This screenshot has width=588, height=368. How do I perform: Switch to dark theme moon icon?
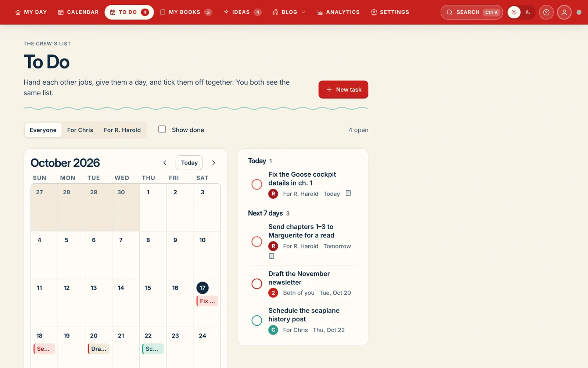pyautogui.click(x=528, y=12)
